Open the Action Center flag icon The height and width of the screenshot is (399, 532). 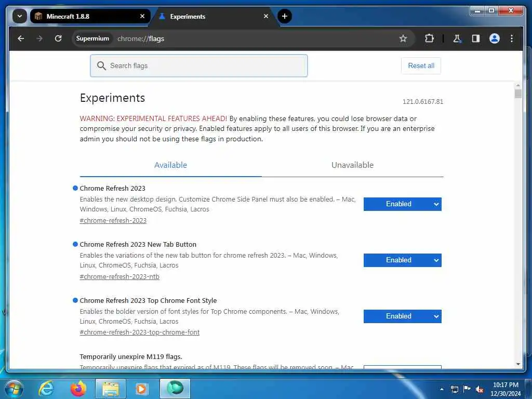467,389
